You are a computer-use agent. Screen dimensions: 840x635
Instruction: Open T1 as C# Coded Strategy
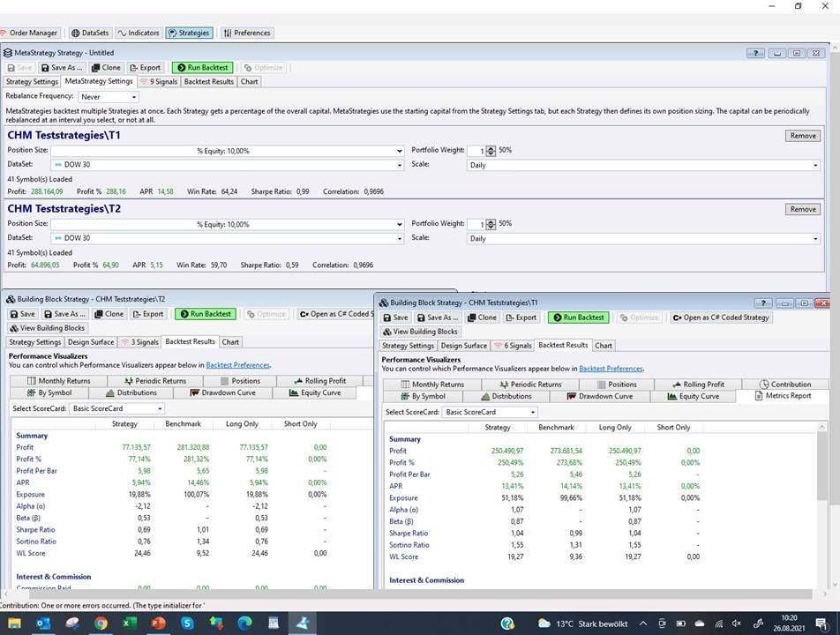[720, 317]
